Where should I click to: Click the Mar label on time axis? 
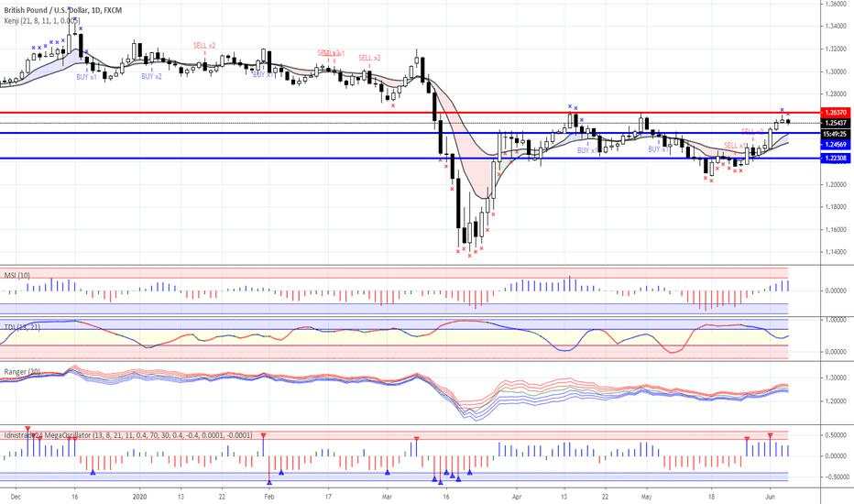coord(388,497)
